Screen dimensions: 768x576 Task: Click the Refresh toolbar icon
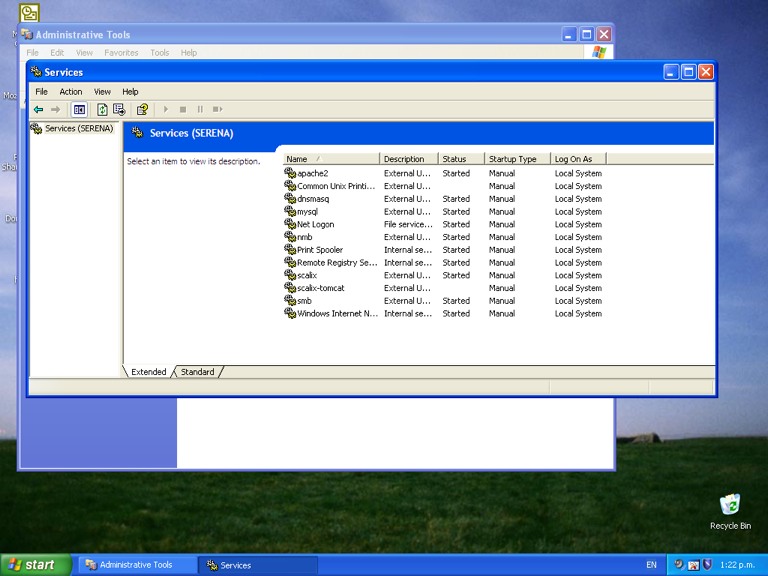point(102,109)
